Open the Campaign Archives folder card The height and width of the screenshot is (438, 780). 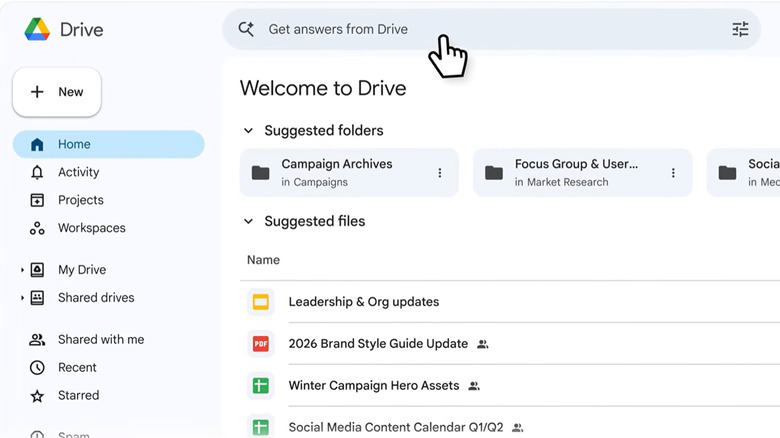pyautogui.click(x=349, y=172)
